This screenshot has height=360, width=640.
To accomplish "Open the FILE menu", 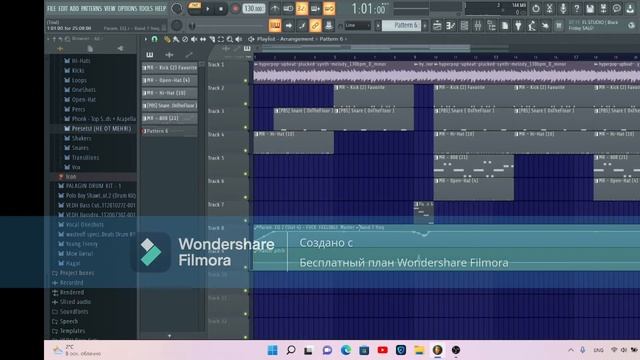I will coord(51,9).
